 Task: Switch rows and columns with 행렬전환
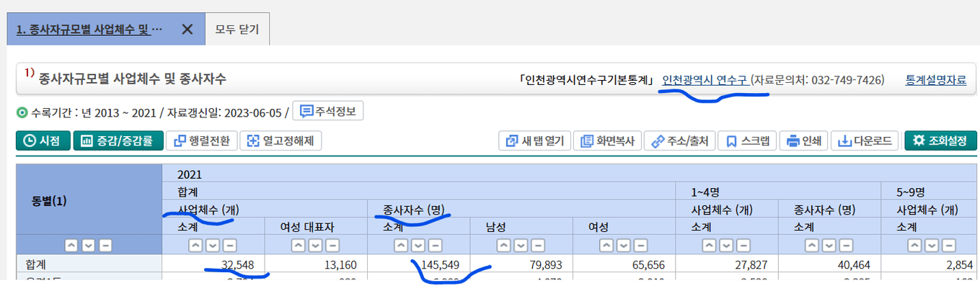click(201, 140)
